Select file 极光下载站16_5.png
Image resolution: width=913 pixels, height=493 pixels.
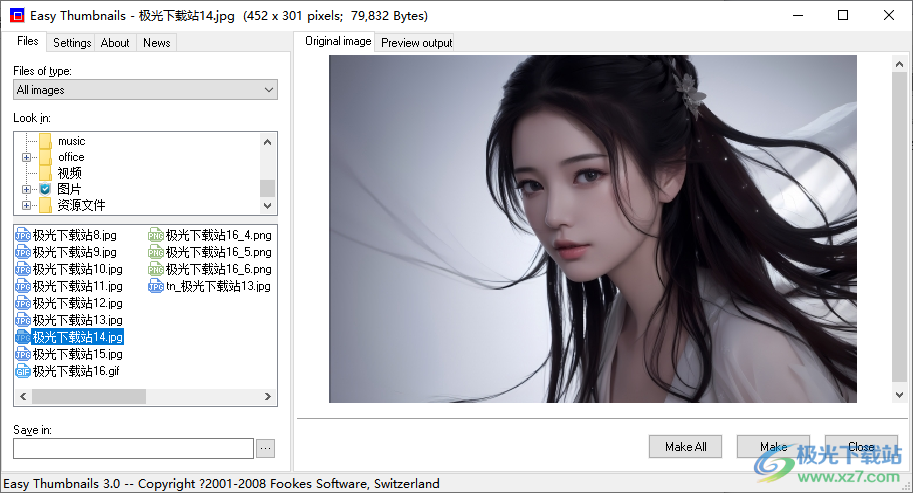pos(218,252)
